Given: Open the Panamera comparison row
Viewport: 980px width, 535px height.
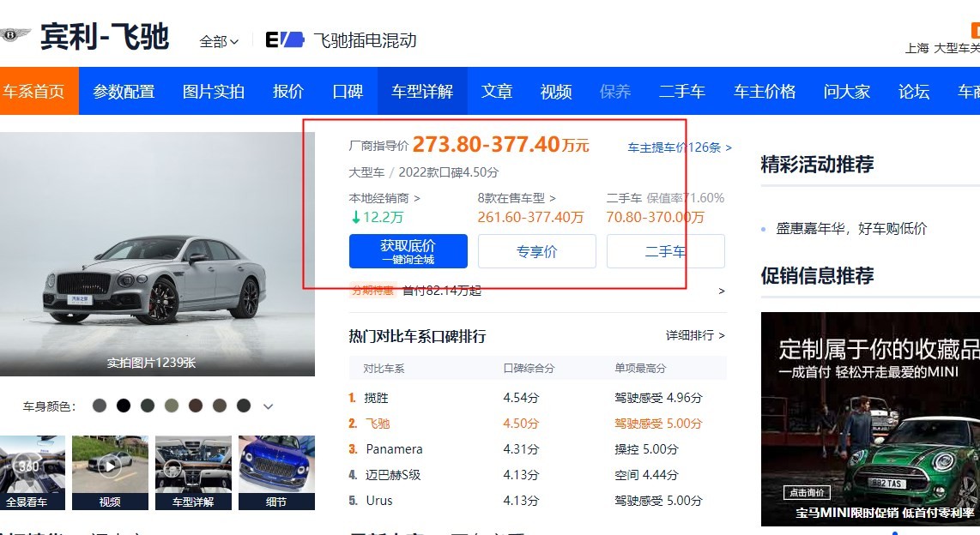Looking at the screenshot, I should (394, 449).
